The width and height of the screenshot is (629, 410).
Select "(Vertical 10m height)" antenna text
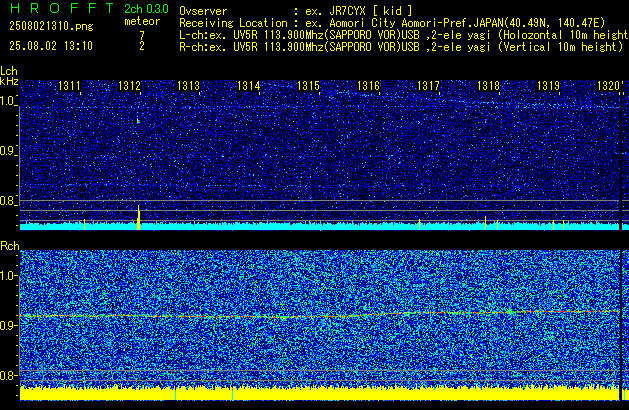(x=560, y=47)
